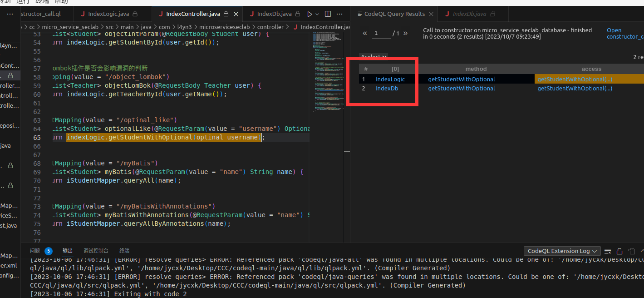Viewport: 644px width, 298px height.
Task: Click the clear output icon
Action: [608, 251]
